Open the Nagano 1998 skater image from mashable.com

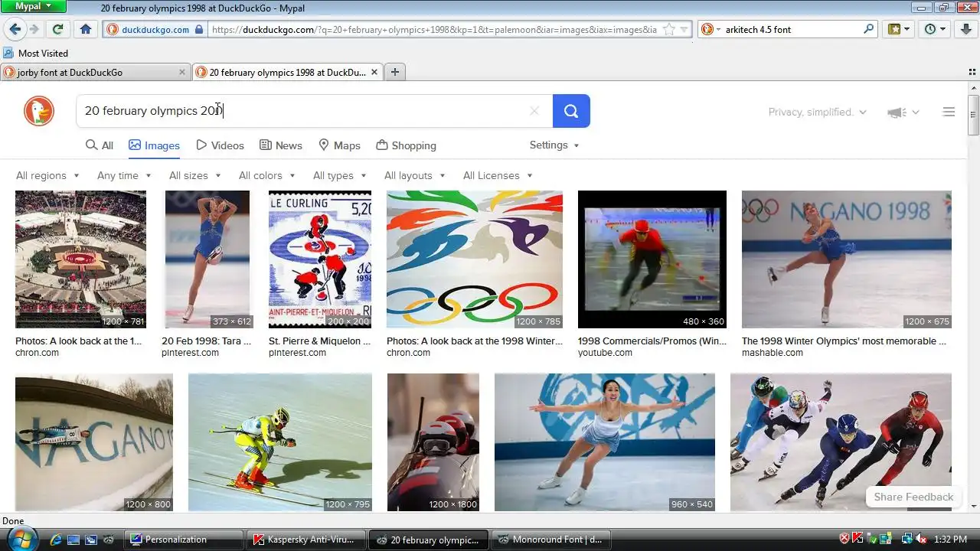click(846, 259)
